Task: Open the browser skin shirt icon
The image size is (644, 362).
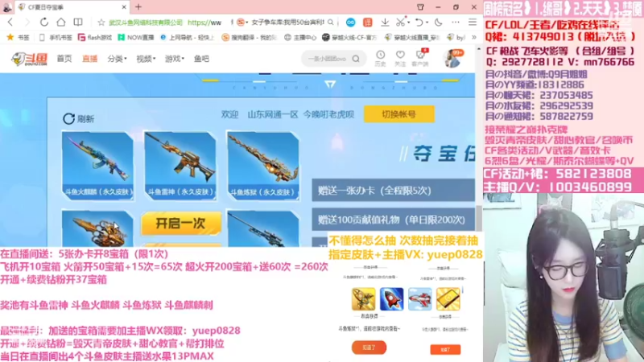Action: pyautogui.click(x=420, y=7)
